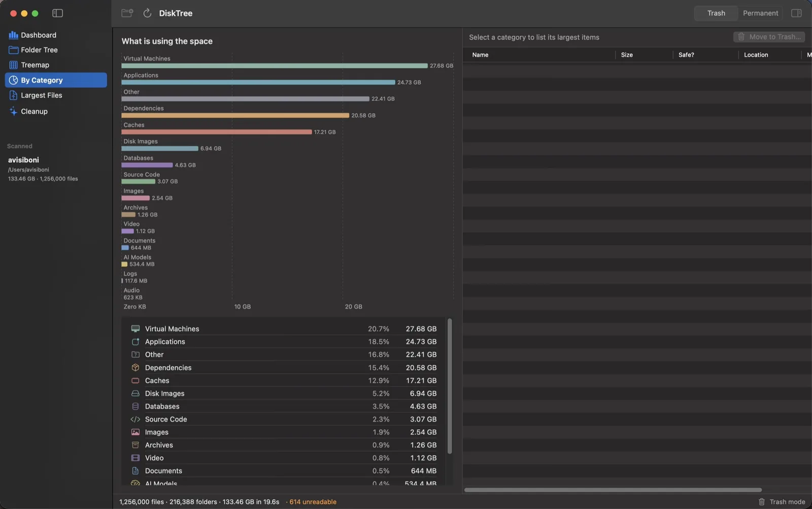Click the Dependencies box icon
The width and height of the screenshot is (812, 509).
136,367
